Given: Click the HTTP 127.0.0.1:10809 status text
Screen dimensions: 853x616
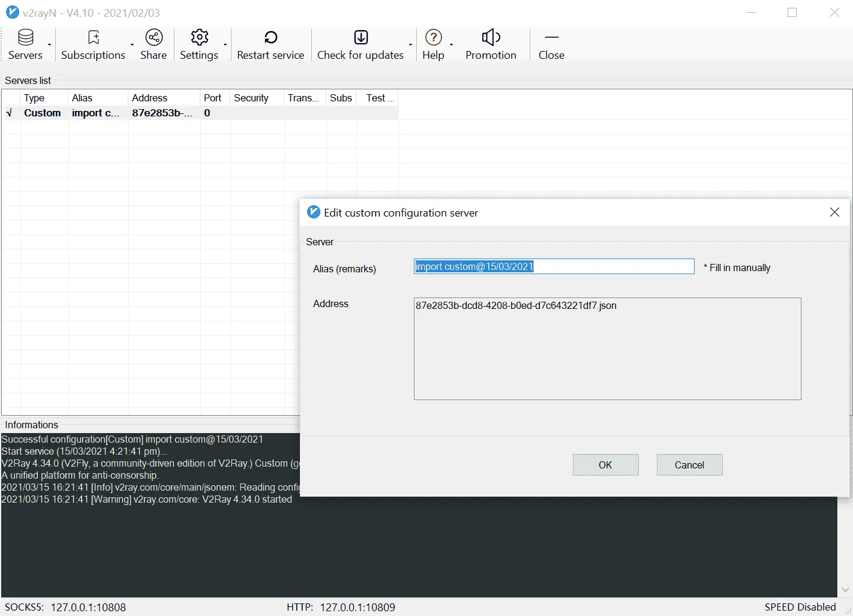Looking at the screenshot, I should (341, 607).
